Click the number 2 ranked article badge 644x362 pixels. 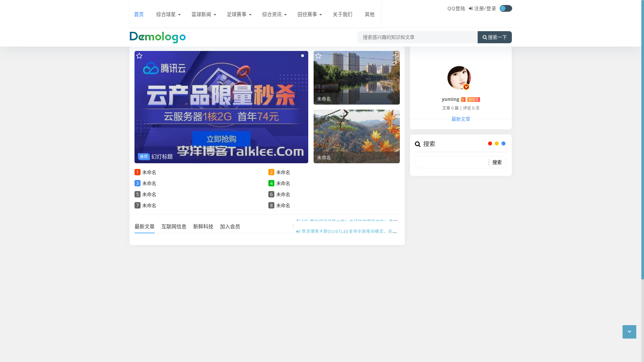[x=271, y=172]
